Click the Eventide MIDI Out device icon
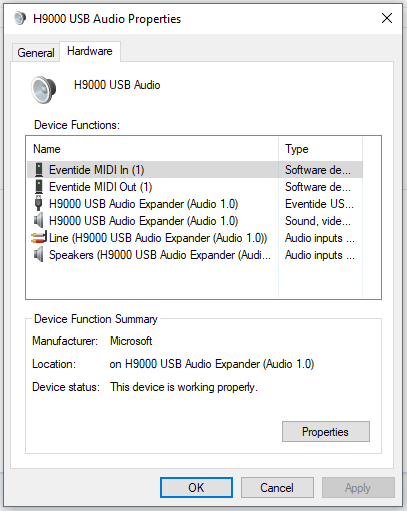 click(x=39, y=187)
